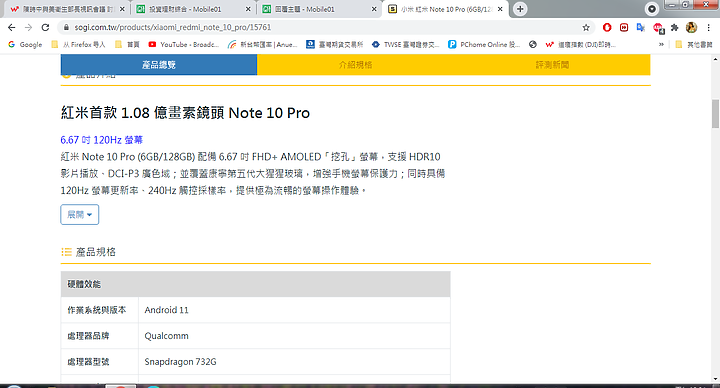
Task: Close the 回覆主題 - Mobile01 tab
Action: (x=374, y=9)
